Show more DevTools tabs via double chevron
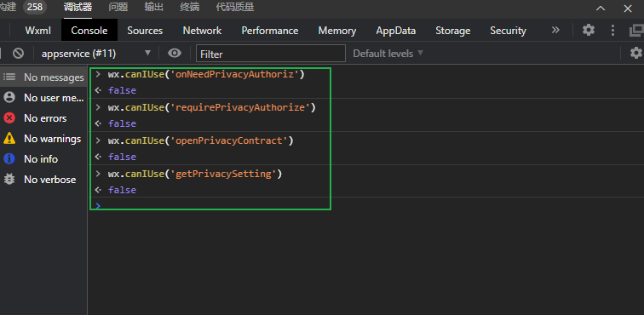Viewport: 644px width, 315px height. click(555, 30)
